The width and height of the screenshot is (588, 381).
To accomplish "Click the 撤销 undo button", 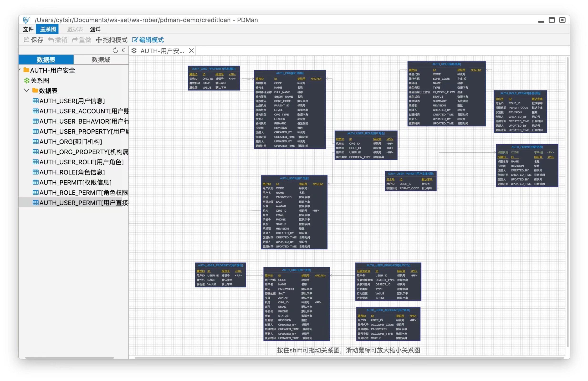I will tap(58, 40).
